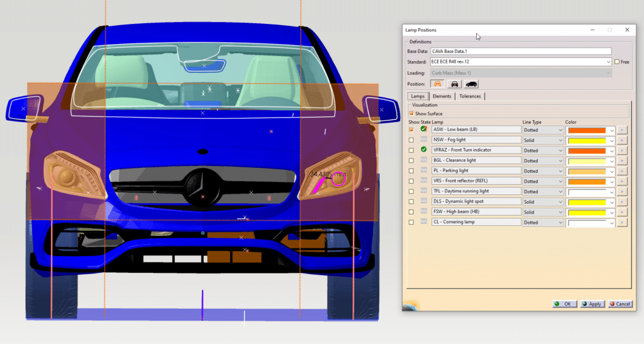Open Line Type dropdown for BGL Clearance light
The image size is (644, 344).
[543, 160]
